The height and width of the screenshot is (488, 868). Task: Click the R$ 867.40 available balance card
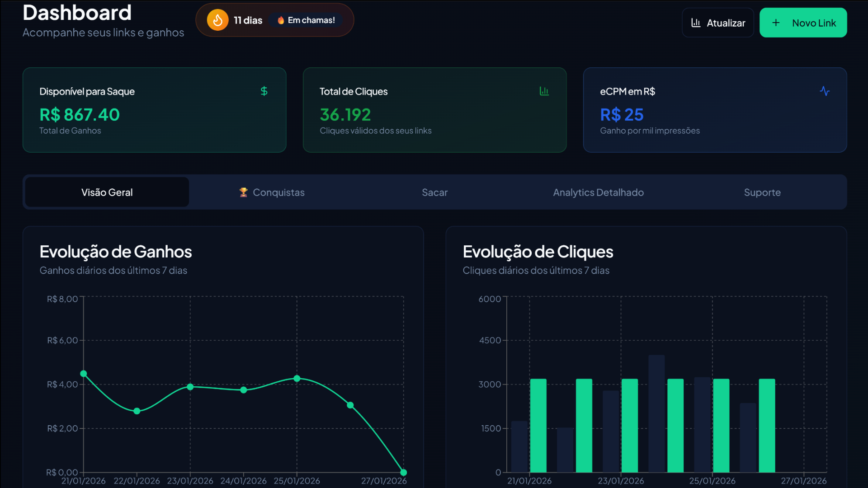(x=154, y=110)
